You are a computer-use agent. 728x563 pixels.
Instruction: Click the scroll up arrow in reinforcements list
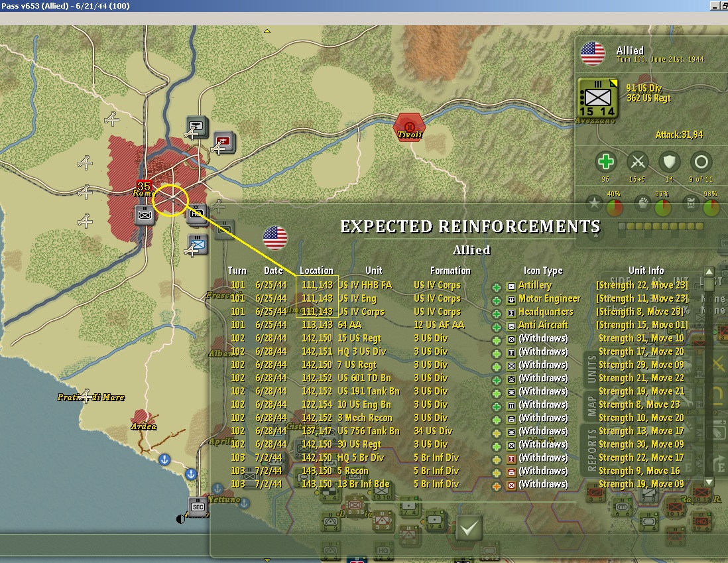pos(709,272)
